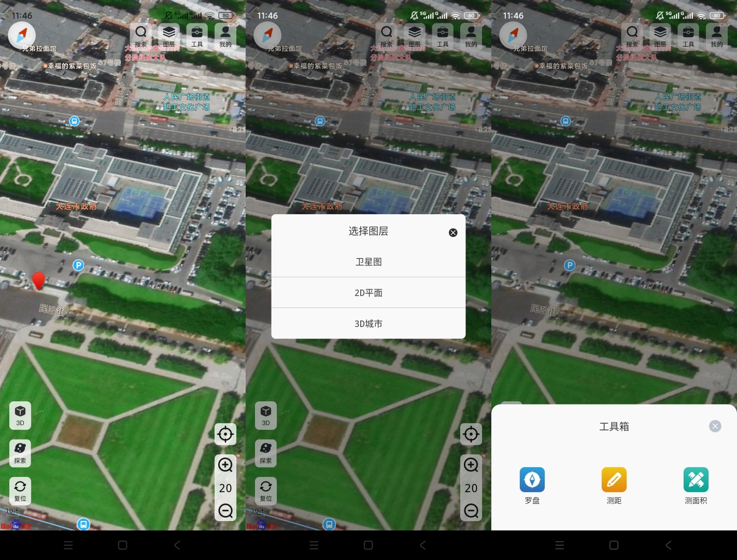The width and height of the screenshot is (737, 560).
Task: Activate the location centering crosshair control
Action: coord(225,434)
